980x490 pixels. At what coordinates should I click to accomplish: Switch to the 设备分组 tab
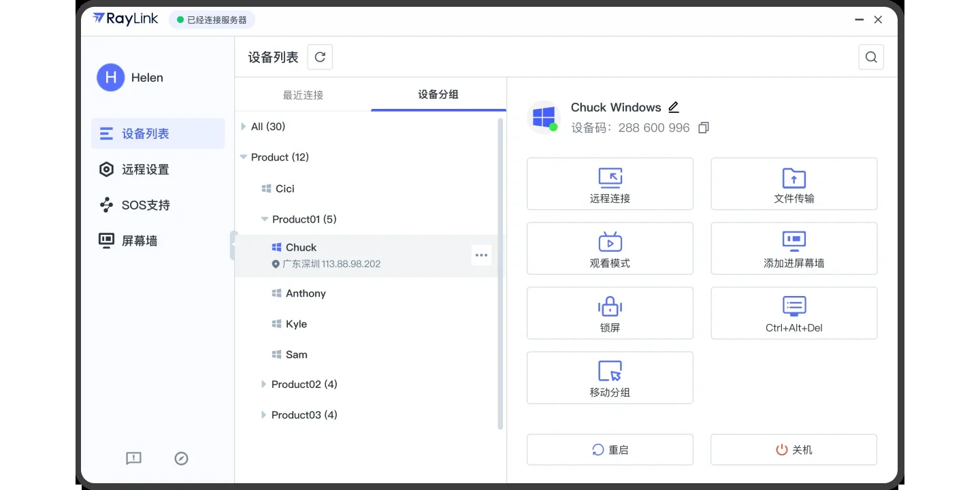tap(438, 95)
